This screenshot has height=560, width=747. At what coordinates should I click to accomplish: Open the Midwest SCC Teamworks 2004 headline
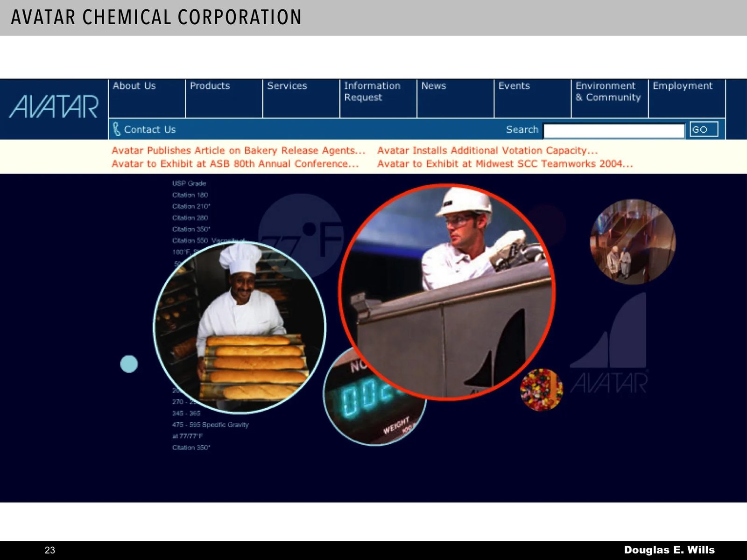pyautogui.click(x=505, y=164)
